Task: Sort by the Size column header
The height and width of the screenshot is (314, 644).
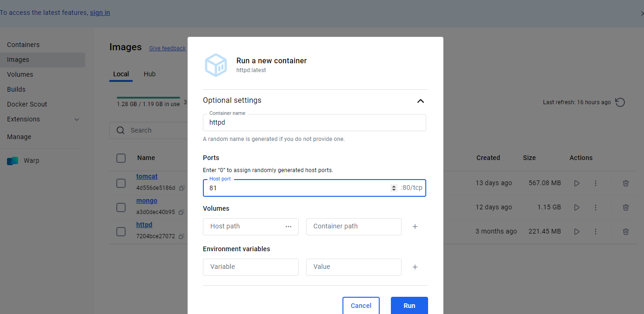Action: click(529, 158)
